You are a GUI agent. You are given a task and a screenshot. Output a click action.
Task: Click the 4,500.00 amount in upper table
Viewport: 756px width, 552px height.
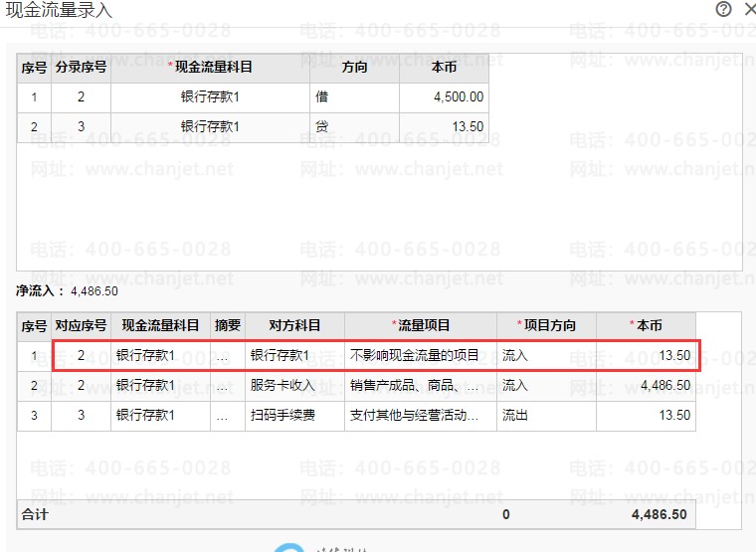(444, 97)
